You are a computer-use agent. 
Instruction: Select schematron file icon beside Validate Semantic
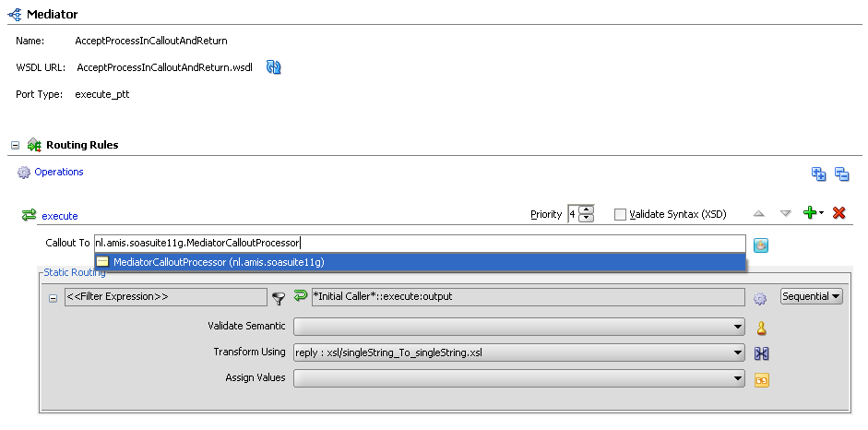click(x=762, y=328)
